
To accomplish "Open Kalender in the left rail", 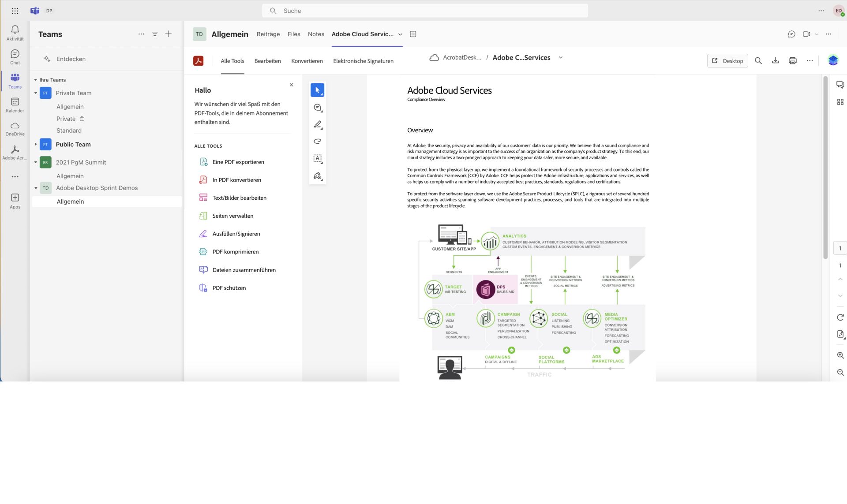I will (x=15, y=105).
